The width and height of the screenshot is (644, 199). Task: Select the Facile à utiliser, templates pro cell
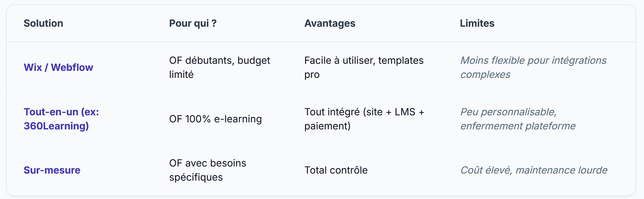pos(364,67)
